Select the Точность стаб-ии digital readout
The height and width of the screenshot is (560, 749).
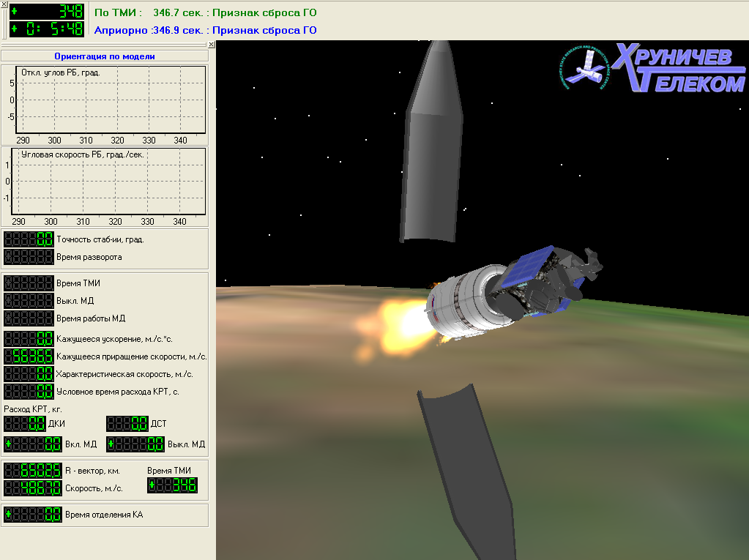29,239
